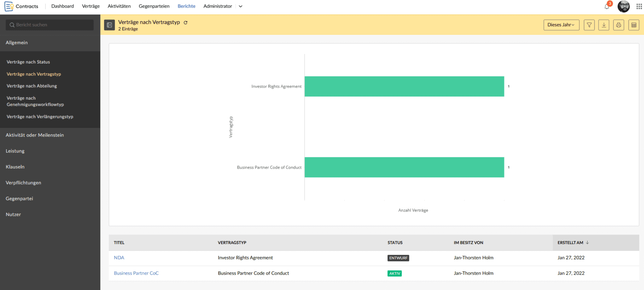This screenshot has height=290, width=644.
Task: Click the 2 Einträge count text
Action: point(128,29)
